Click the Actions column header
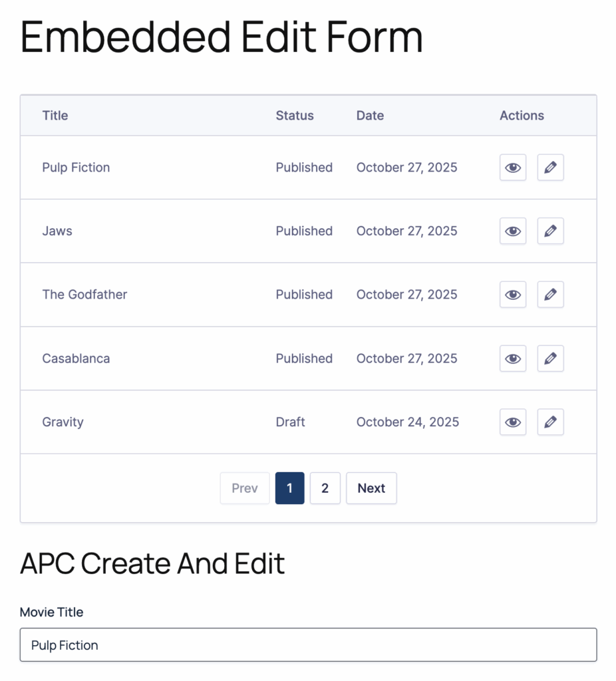Image resolution: width=616 pixels, height=681 pixels. point(522,116)
